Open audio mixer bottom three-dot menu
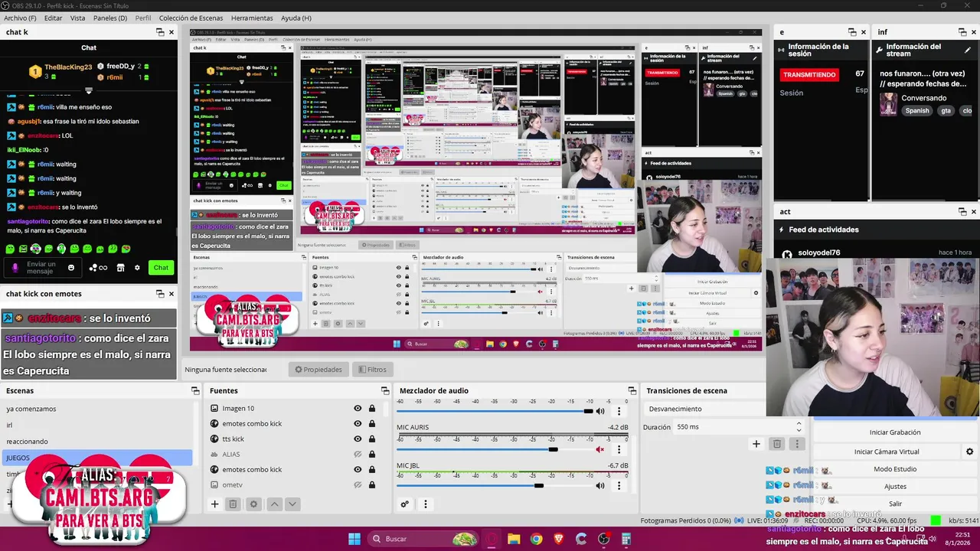 pyautogui.click(x=426, y=504)
